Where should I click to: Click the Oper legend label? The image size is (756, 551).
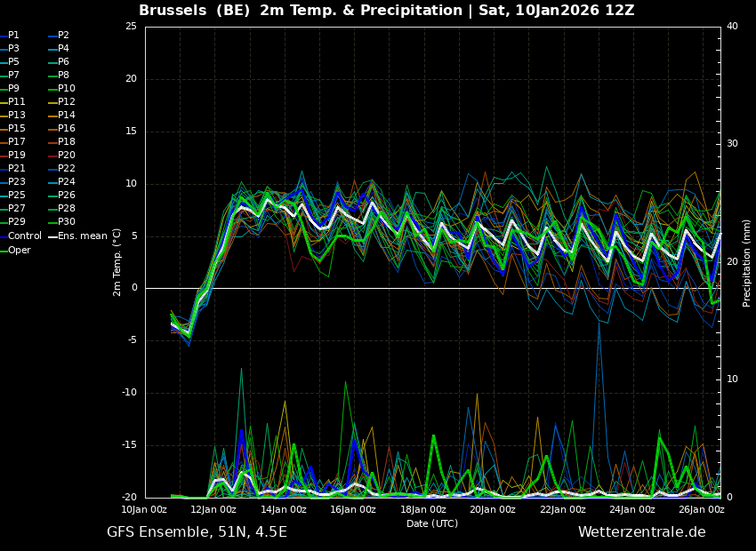tap(20, 251)
